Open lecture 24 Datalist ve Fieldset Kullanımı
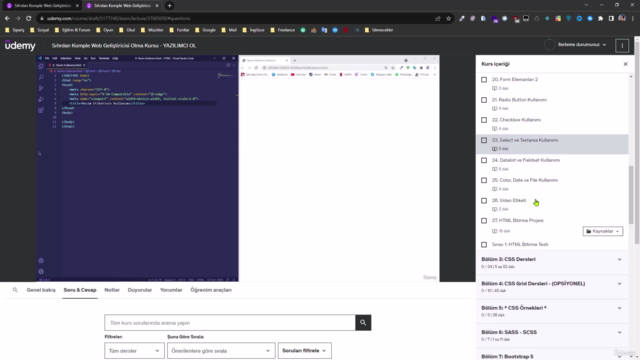Viewport: 640px width, 360px height. coord(526,160)
